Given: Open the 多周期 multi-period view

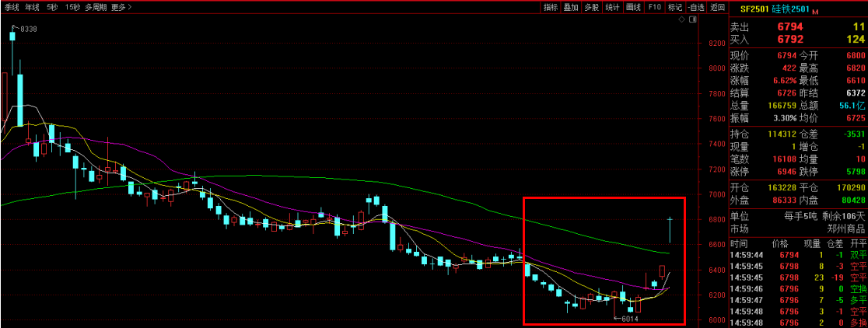Looking at the screenshot, I should click(x=96, y=7).
